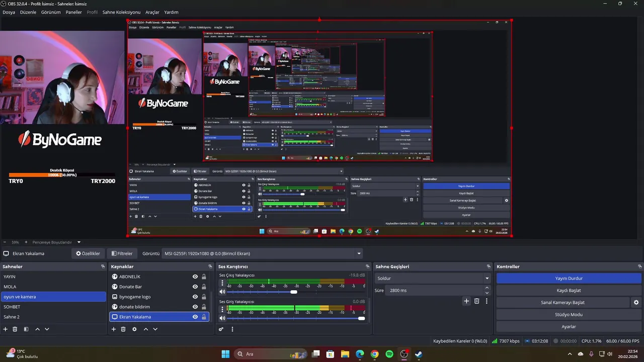The image size is (644, 362).
Task: Open options menu for Ses Giriş Yakalayıcısı
Action: 222,310
